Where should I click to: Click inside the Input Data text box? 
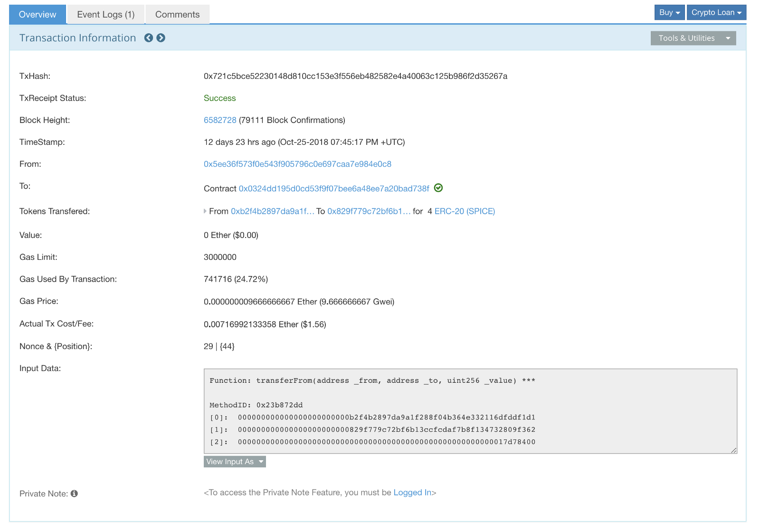[x=470, y=411]
